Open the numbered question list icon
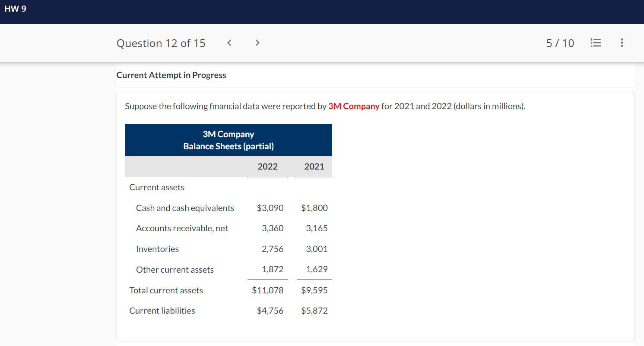This screenshot has width=644, height=346. pyautogui.click(x=596, y=43)
